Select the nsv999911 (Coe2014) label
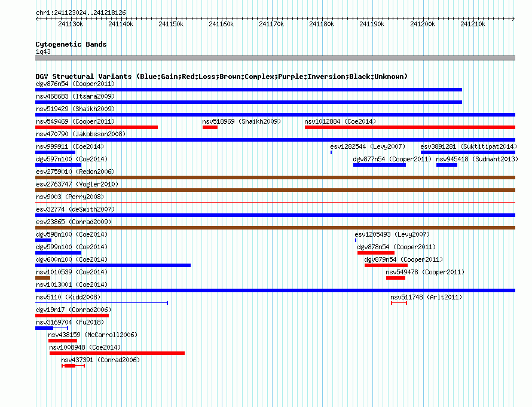 pos(70,146)
